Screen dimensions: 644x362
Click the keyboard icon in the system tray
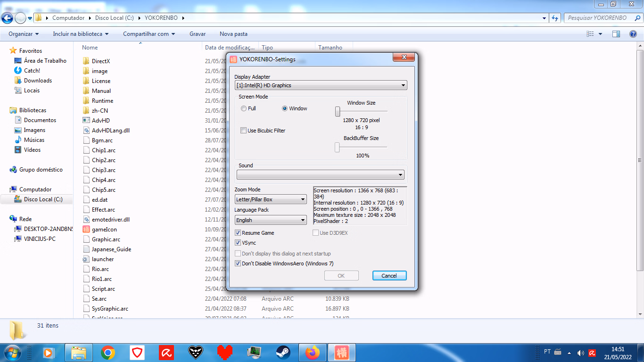click(558, 352)
